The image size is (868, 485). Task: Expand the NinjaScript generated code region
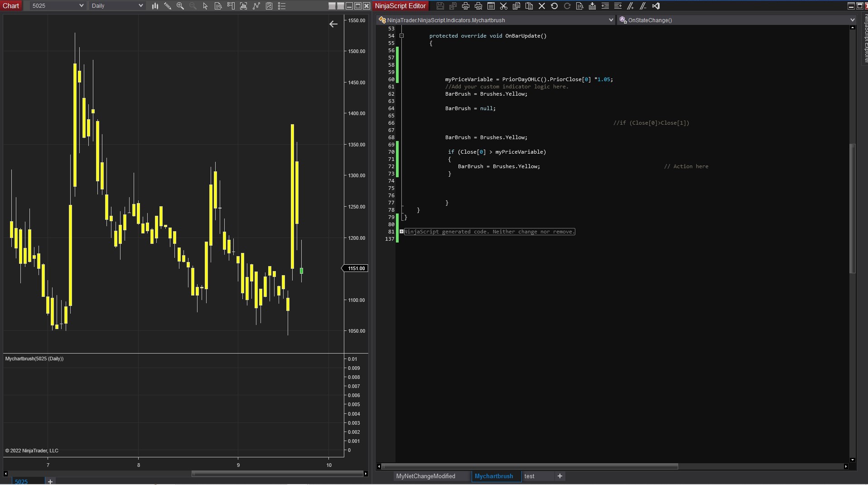(401, 232)
